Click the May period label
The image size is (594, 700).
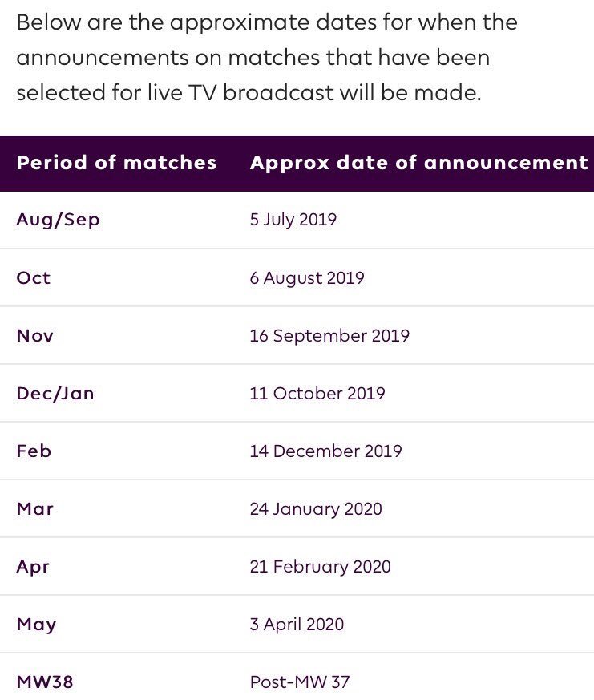coord(37,625)
